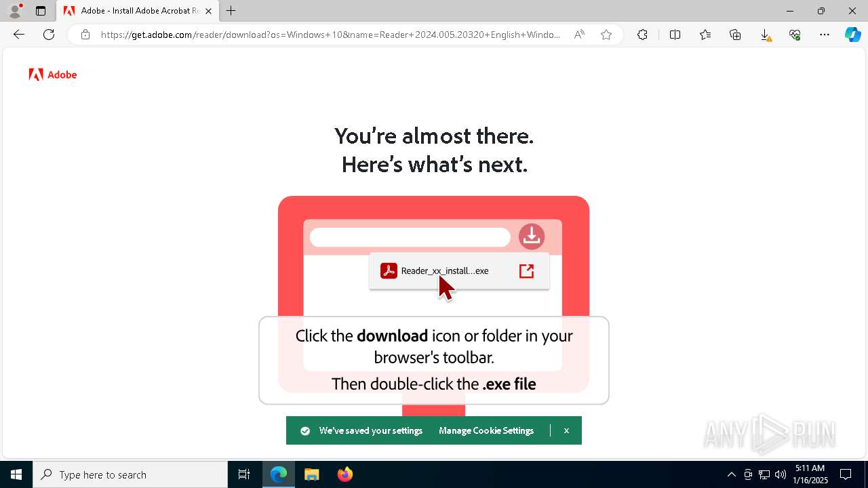Open the Edge profile icon
Screen dimensions: 868x488
point(15,11)
